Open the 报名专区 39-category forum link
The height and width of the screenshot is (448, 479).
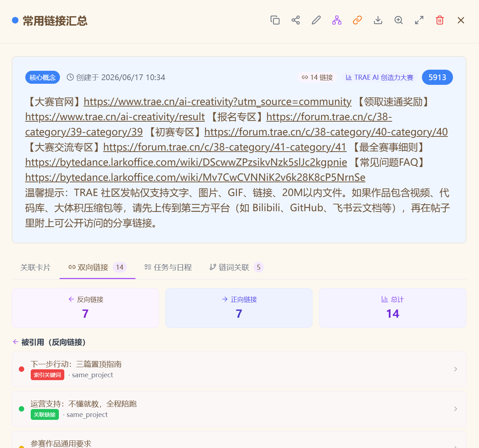click(329, 117)
